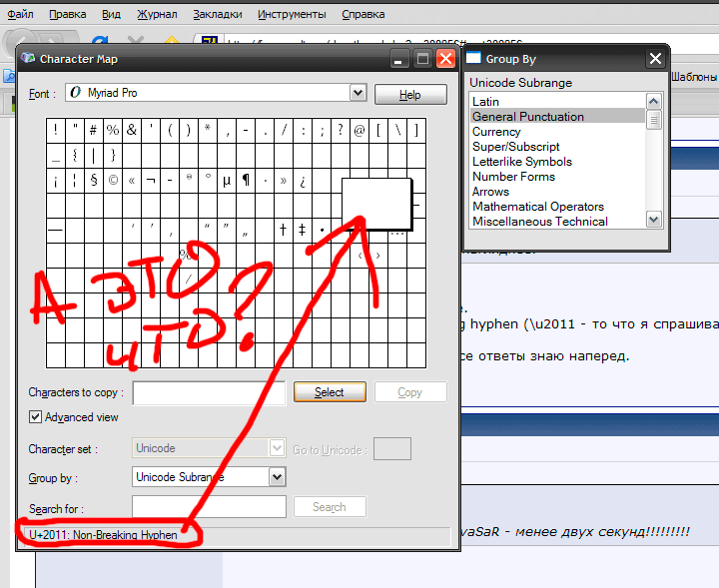Pick the forward slash / cell in first row
This screenshot has height=588, width=719.
point(284,130)
